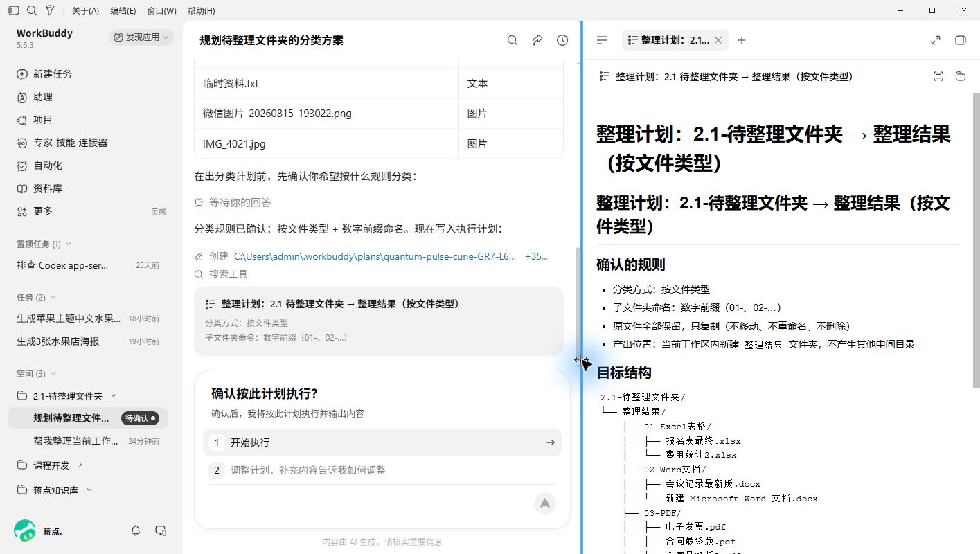Open the 帮助(H) menu
The width and height of the screenshot is (980, 554).
201,11
